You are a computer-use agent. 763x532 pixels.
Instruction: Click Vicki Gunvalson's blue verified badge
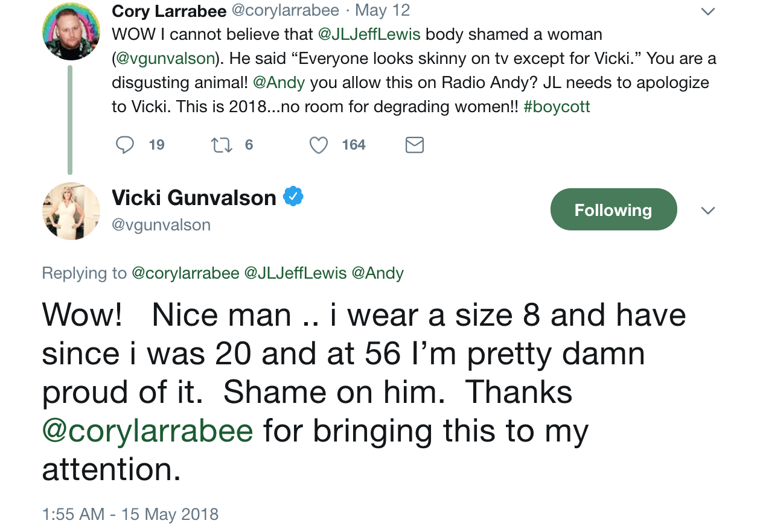[x=293, y=197]
